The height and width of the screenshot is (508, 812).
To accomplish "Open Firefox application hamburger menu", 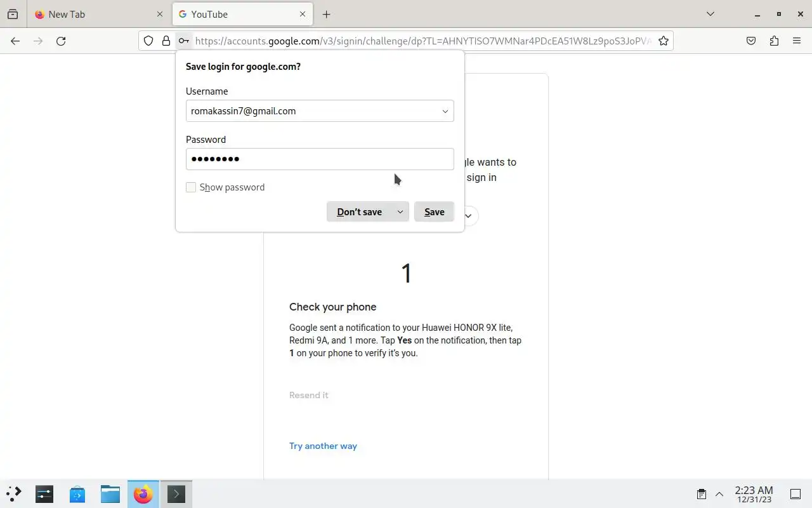I will [797, 41].
